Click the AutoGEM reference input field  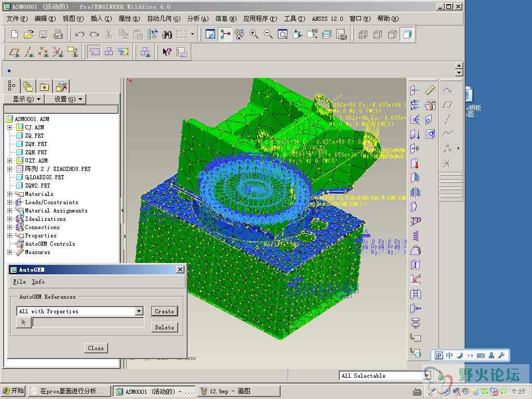(x=88, y=323)
